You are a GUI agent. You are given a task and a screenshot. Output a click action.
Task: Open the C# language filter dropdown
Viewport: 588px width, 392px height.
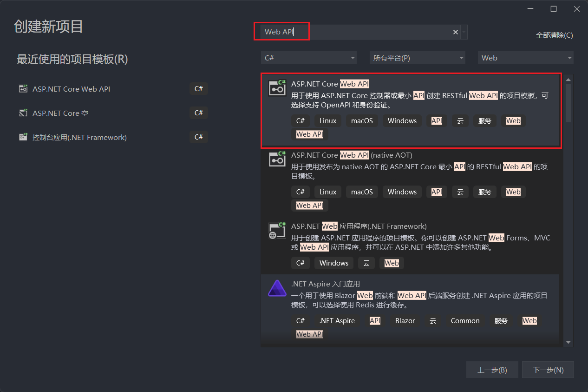click(308, 58)
